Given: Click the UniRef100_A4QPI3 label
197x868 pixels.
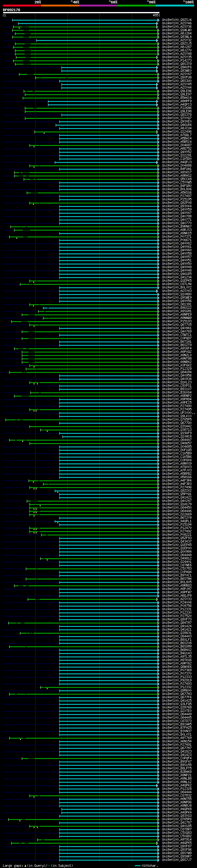Looking at the screenshot, I should click(x=177, y=104).
